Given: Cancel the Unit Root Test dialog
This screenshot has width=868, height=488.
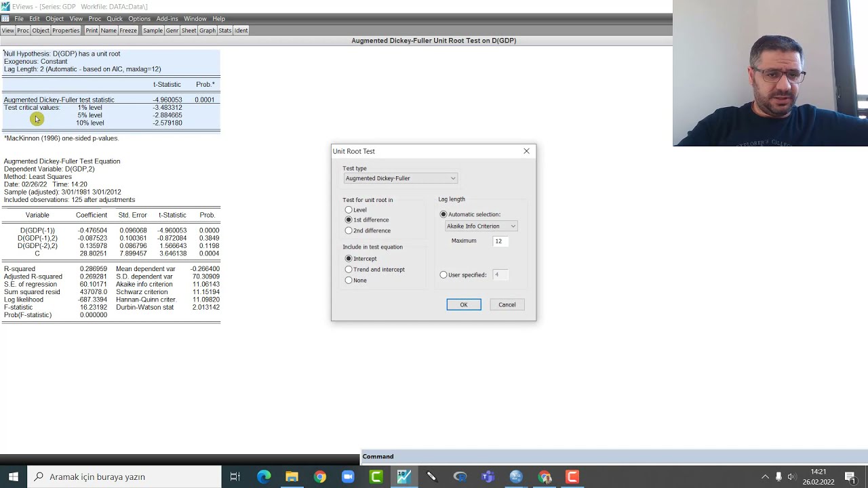Looking at the screenshot, I should click(x=507, y=304).
